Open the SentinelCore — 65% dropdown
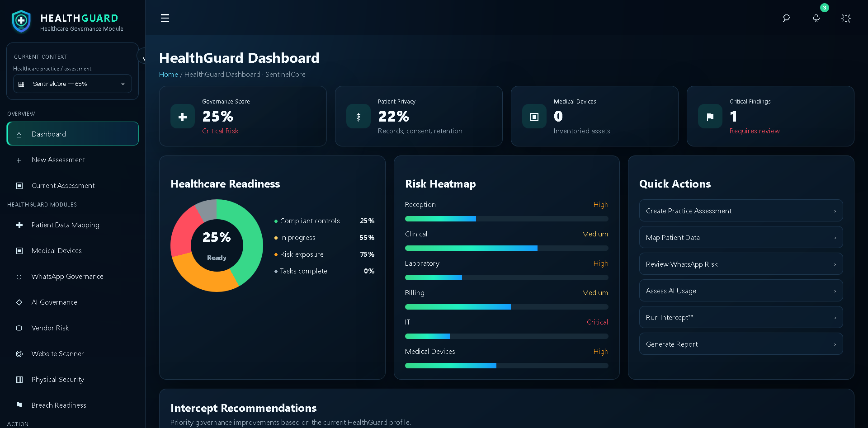This screenshot has width=868, height=428. 72,84
